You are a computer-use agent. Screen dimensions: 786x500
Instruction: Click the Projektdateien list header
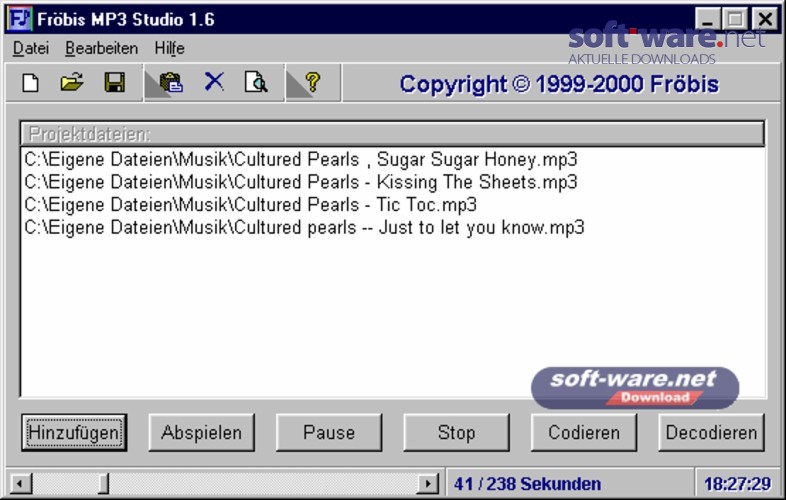point(392,134)
